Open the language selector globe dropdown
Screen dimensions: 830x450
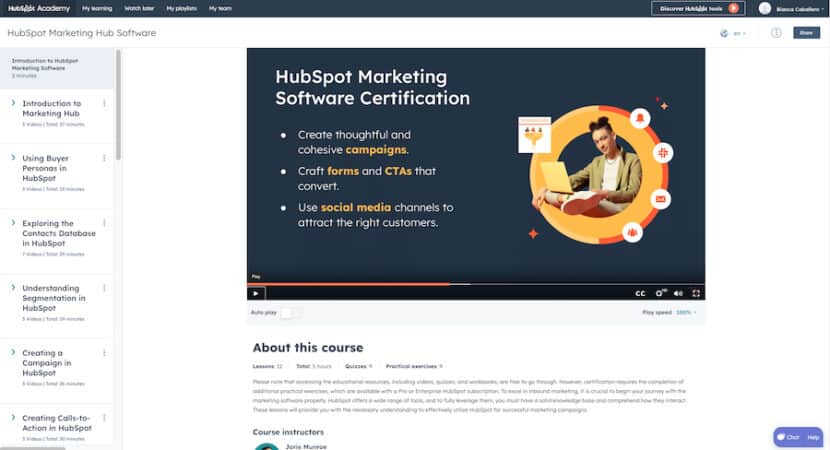coord(732,33)
